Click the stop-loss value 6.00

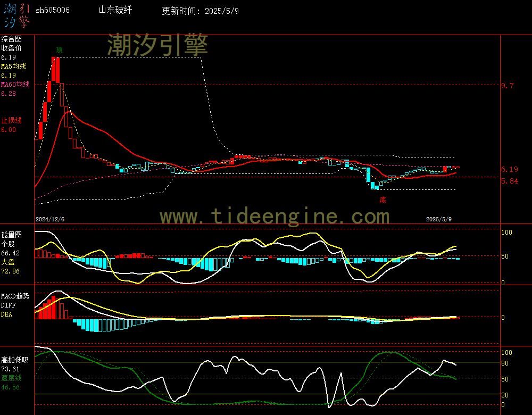(x=9, y=130)
